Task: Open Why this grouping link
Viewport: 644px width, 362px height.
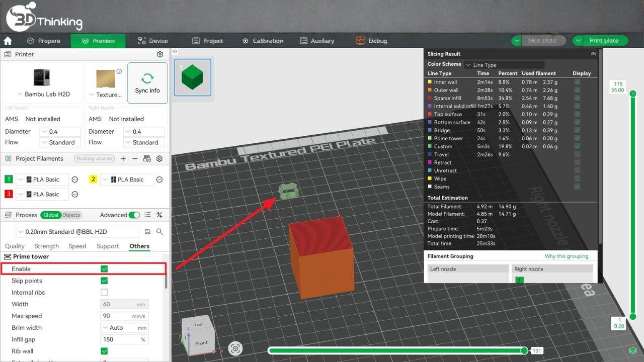Action: tap(567, 256)
